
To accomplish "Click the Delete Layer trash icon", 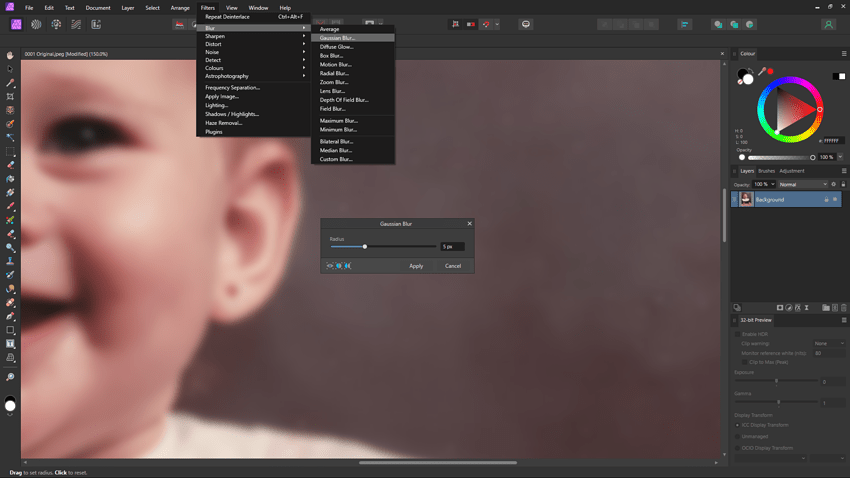I will pyautogui.click(x=844, y=308).
